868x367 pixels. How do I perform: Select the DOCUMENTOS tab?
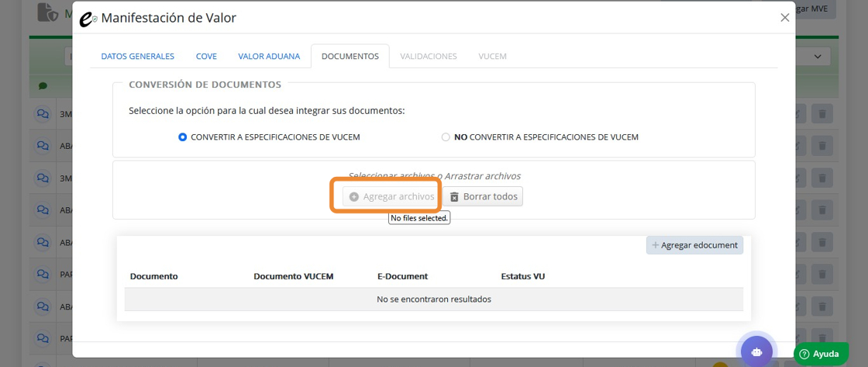pyautogui.click(x=350, y=56)
